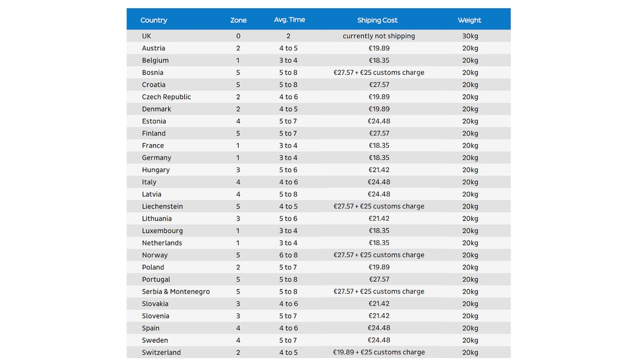Viewport: 626px width, 364px height.
Task: Select the 30kg weight cell
Action: point(470,36)
